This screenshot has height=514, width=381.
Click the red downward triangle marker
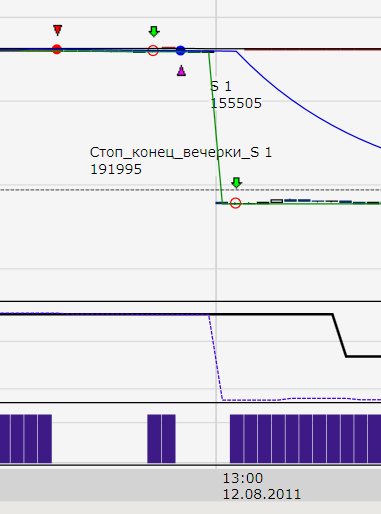click(58, 30)
